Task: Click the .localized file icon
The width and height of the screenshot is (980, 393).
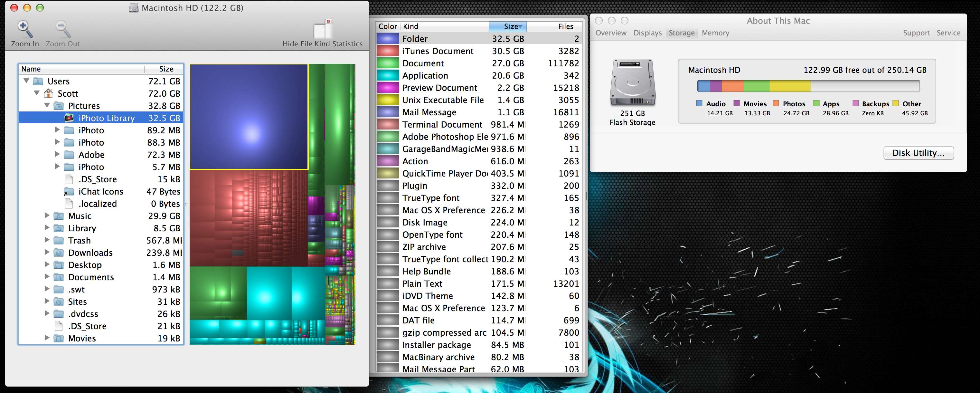Action: (69, 203)
